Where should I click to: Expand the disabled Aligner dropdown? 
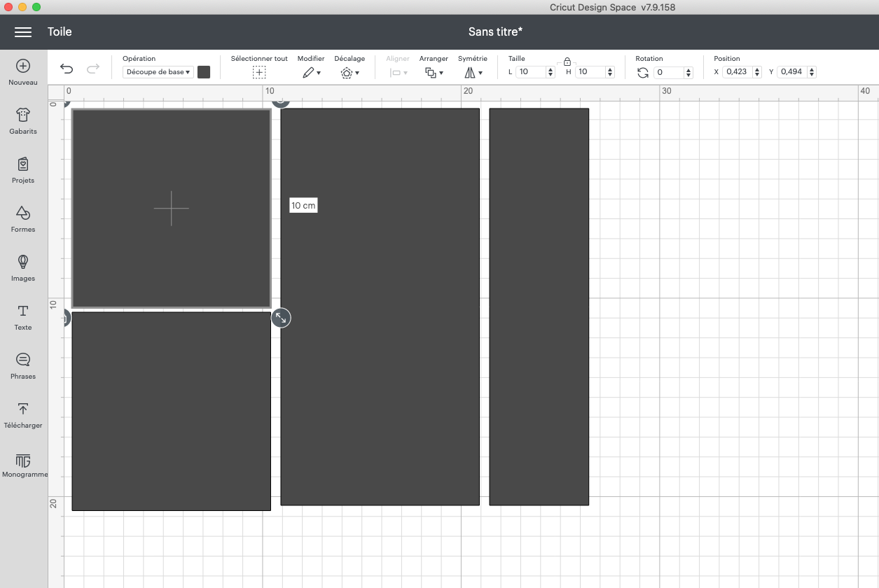399,72
